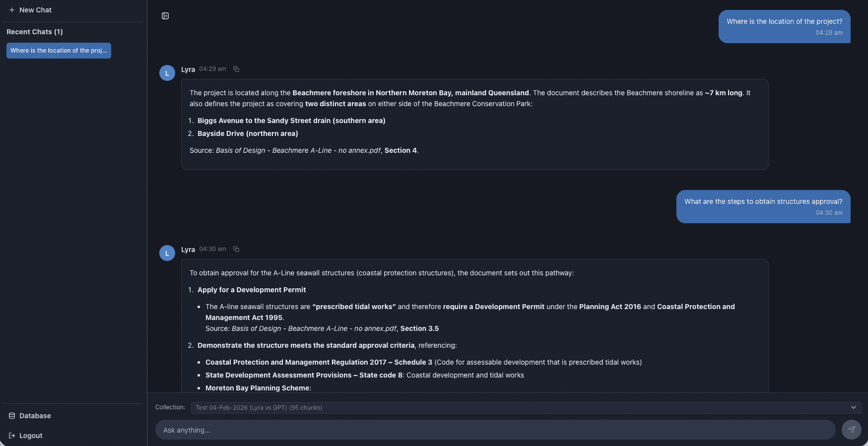This screenshot has height=446, width=868.
Task: Click Lyra's first response message bubble
Action: click(474, 124)
